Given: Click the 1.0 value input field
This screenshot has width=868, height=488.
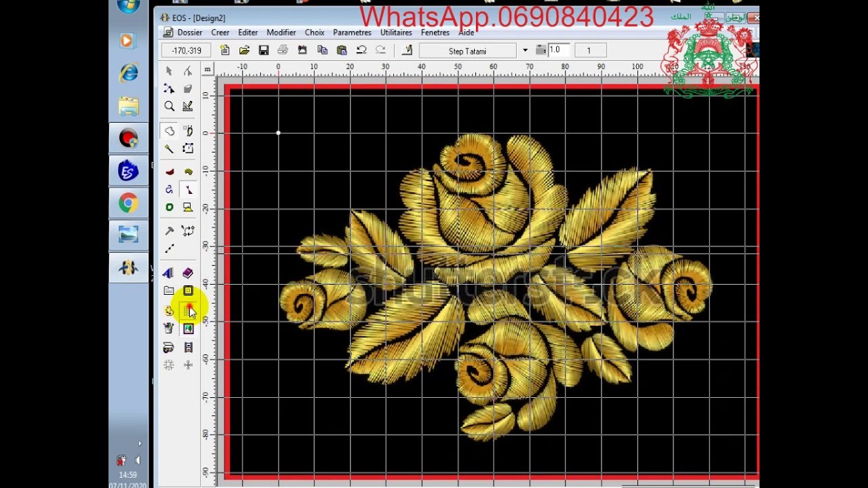Looking at the screenshot, I should click(x=559, y=50).
